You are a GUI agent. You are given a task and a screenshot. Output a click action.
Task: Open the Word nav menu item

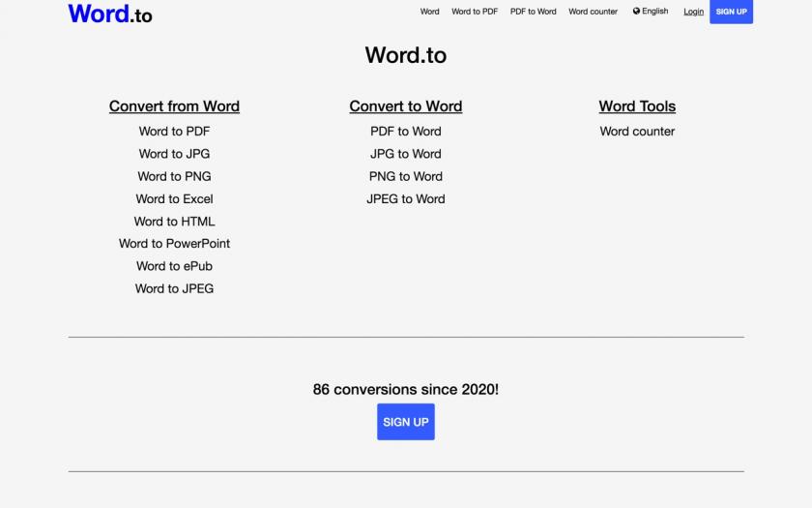429,12
